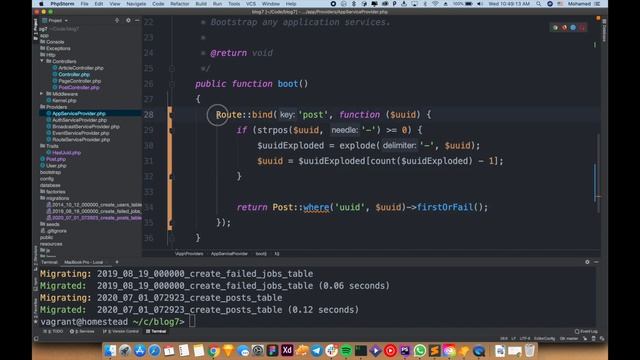
Task: Open AuthServiceProvider.php file
Action: click(x=79, y=120)
